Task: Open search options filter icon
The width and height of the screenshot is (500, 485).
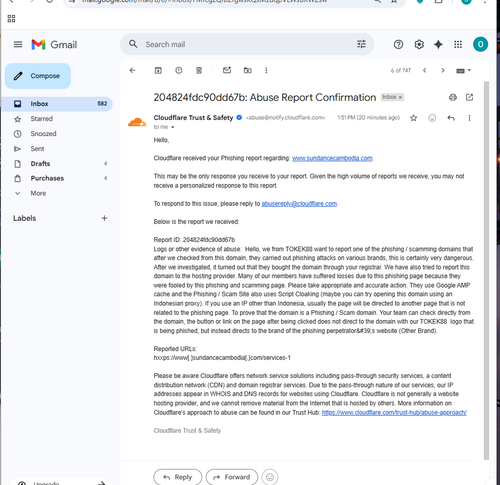Action: pyautogui.click(x=361, y=44)
